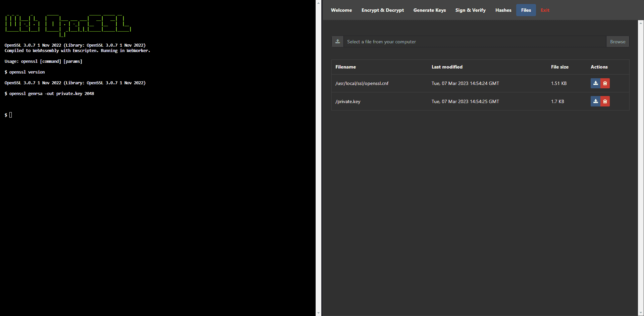Open the Generate Keys tab
This screenshot has height=316, width=644.
(430, 10)
